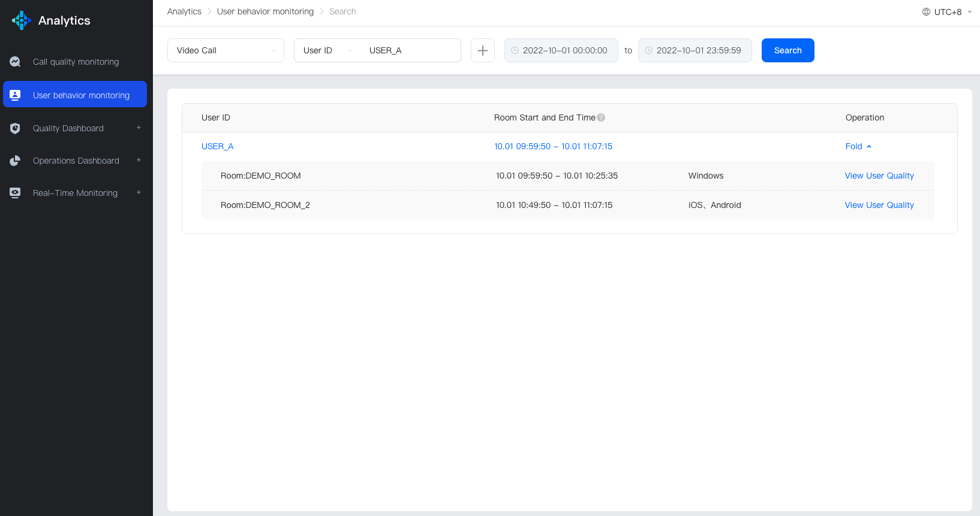Click the Analytics logo icon
The width and height of the screenshot is (980, 516).
click(x=21, y=20)
